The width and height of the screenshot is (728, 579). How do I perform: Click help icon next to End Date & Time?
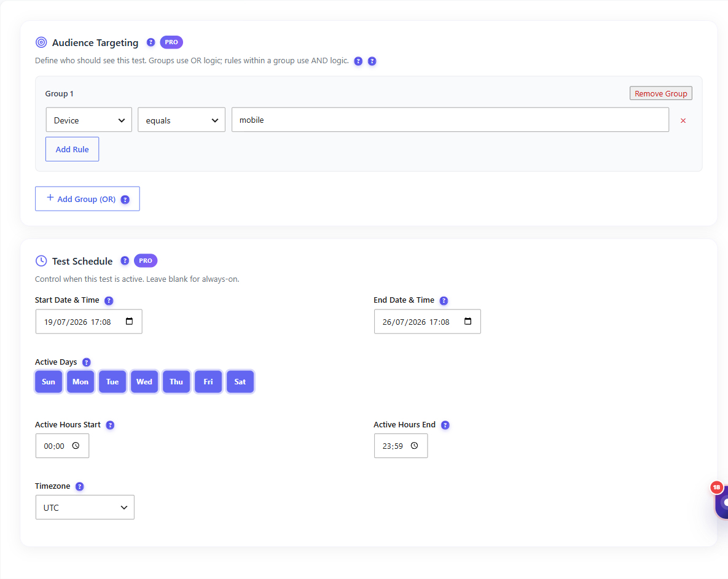[x=444, y=301]
